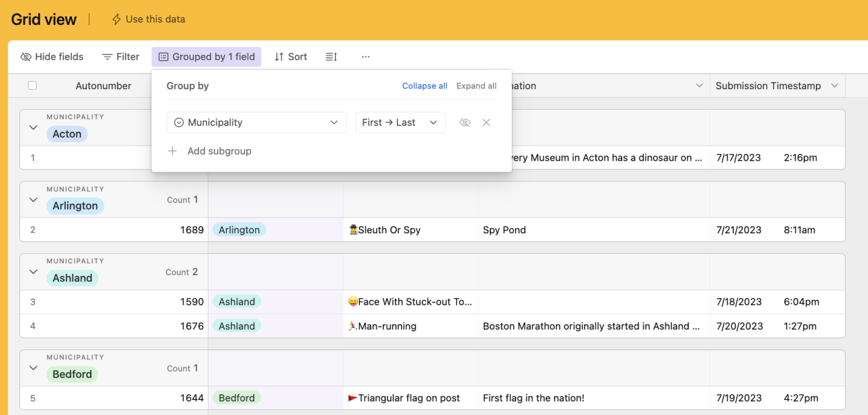Collapse the Arlington group chevron
868x415 pixels.
(33, 200)
